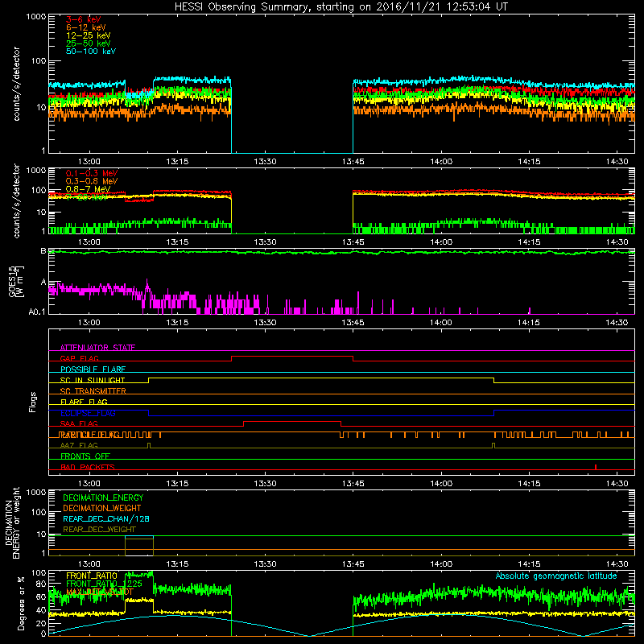Click the SAA_FLAG label

pos(79,424)
